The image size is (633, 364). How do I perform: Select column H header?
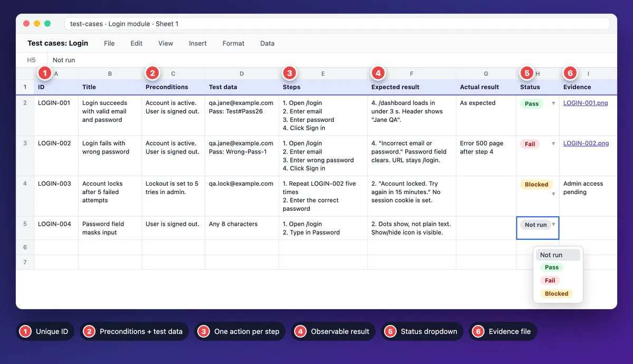coord(538,74)
